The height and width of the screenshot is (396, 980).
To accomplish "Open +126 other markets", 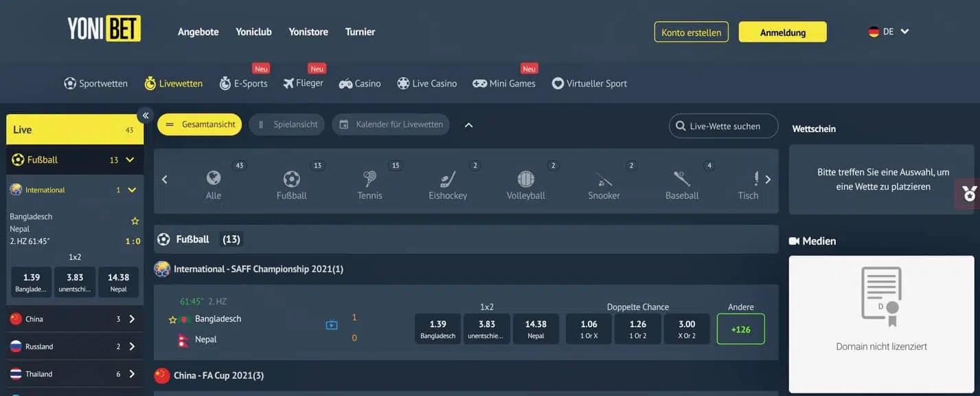I will coord(741,329).
